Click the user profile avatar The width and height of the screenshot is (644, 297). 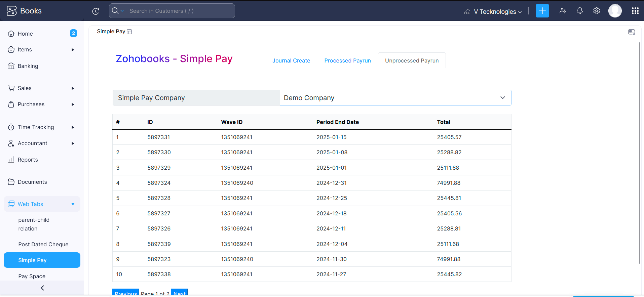click(615, 11)
